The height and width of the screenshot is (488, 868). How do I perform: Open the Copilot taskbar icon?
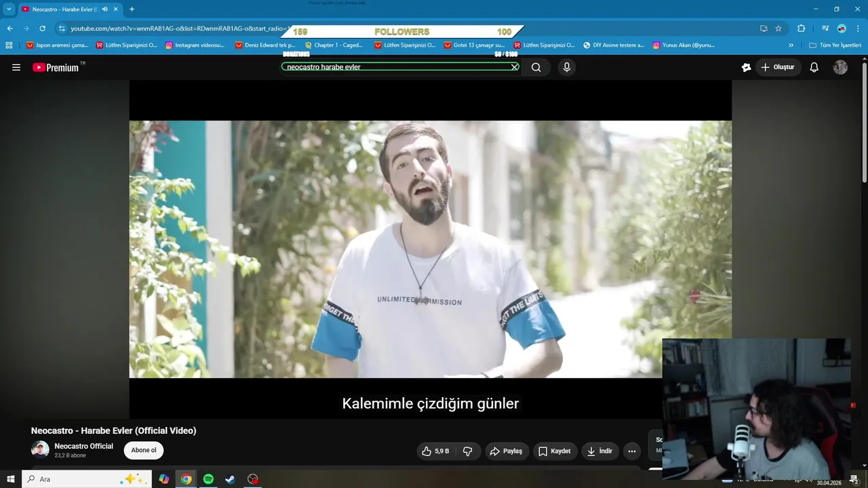point(164,479)
